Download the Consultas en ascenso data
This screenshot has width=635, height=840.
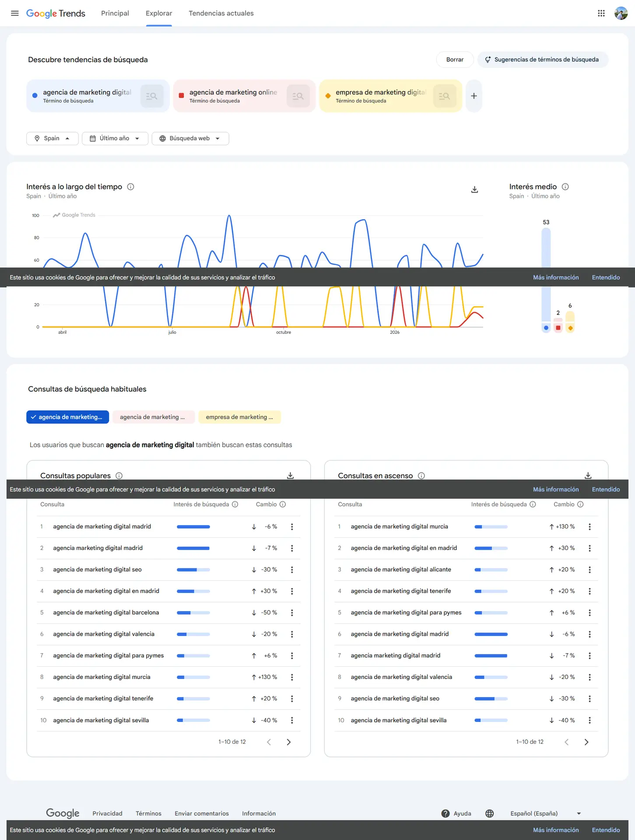coord(588,475)
